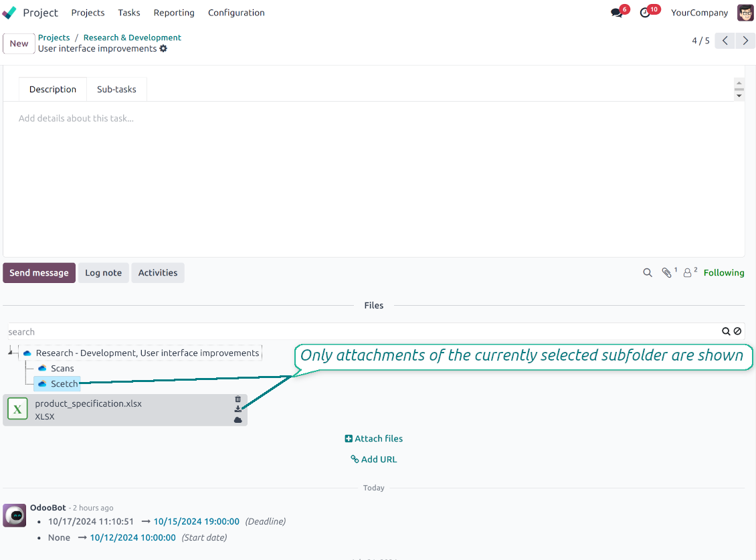Click the chatter search magnifier icon
The image size is (756, 560).
coord(648,273)
